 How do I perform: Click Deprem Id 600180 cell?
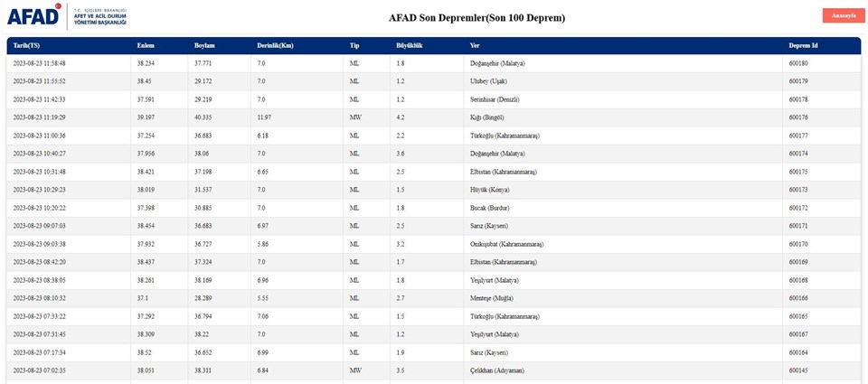pyautogui.click(x=798, y=63)
